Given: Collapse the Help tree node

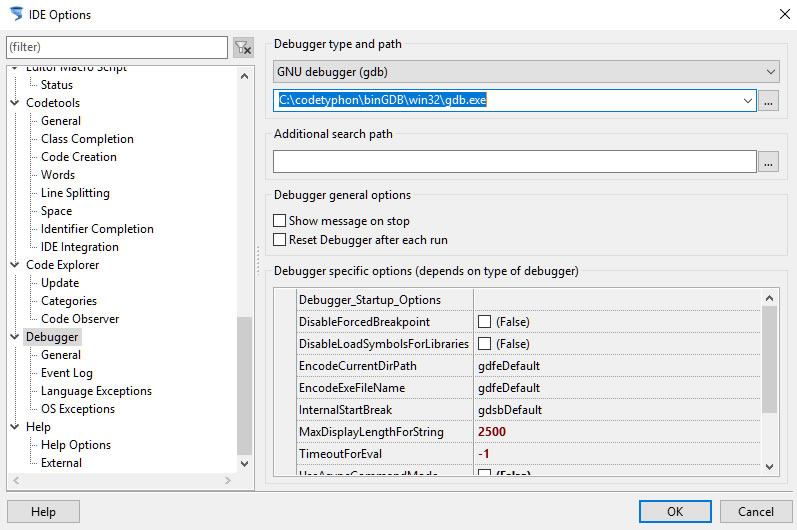Looking at the screenshot, I should 14,426.
